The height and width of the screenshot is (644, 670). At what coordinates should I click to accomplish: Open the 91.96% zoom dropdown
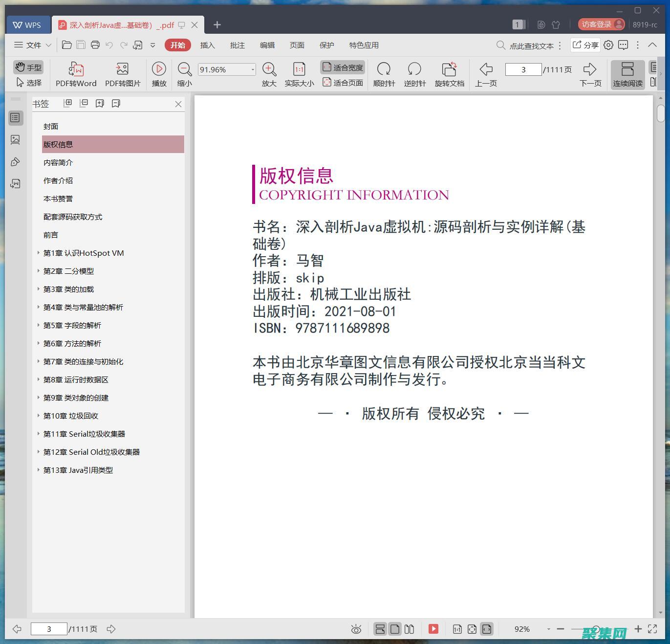coord(252,69)
